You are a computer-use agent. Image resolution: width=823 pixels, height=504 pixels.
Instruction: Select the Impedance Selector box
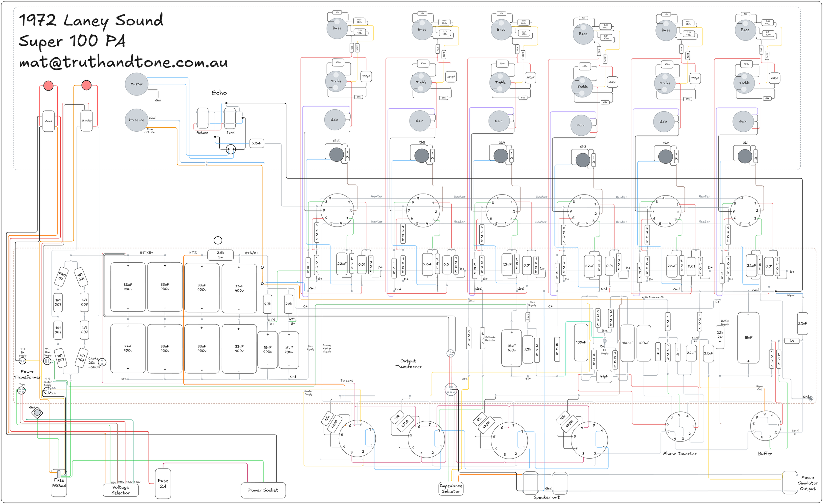pyautogui.click(x=451, y=489)
